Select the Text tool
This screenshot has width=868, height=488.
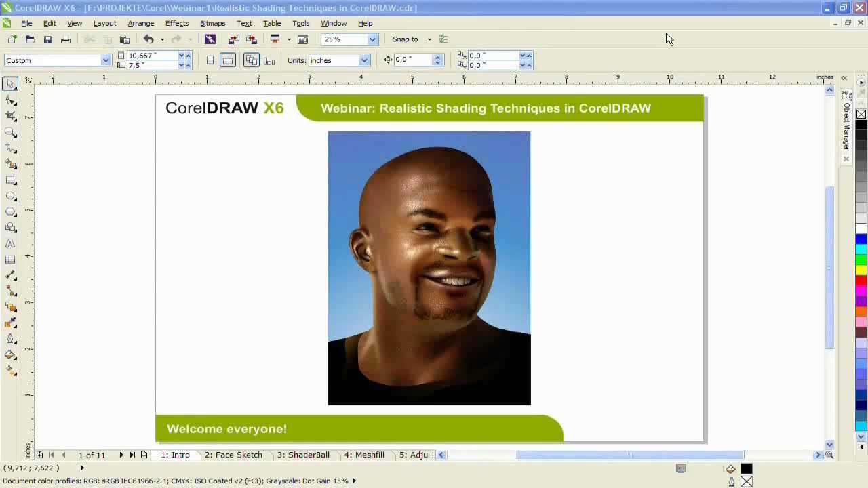click(x=10, y=244)
